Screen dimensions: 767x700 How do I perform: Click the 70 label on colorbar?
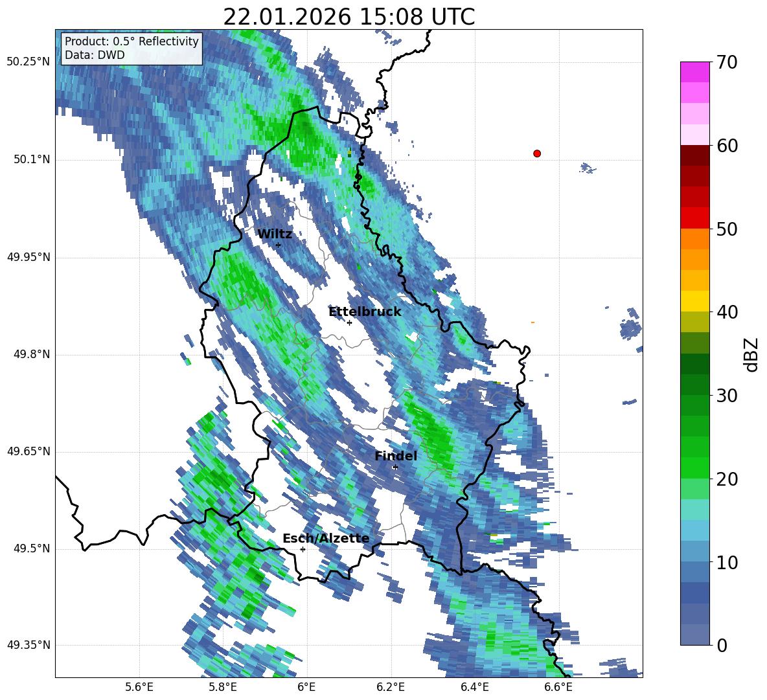(x=727, y=63)
